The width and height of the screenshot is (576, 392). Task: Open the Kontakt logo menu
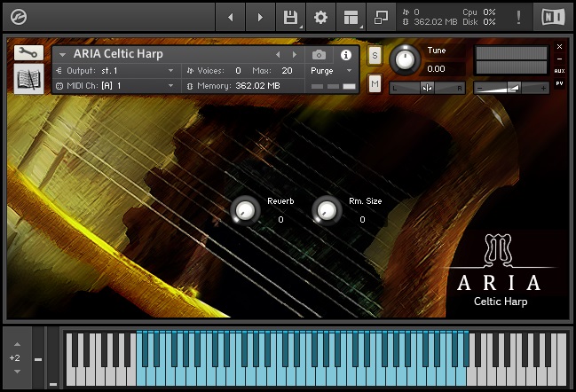[19, 17]
